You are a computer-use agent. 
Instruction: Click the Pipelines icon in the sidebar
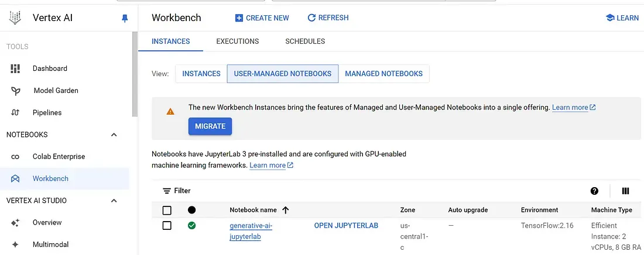point(15,112)
